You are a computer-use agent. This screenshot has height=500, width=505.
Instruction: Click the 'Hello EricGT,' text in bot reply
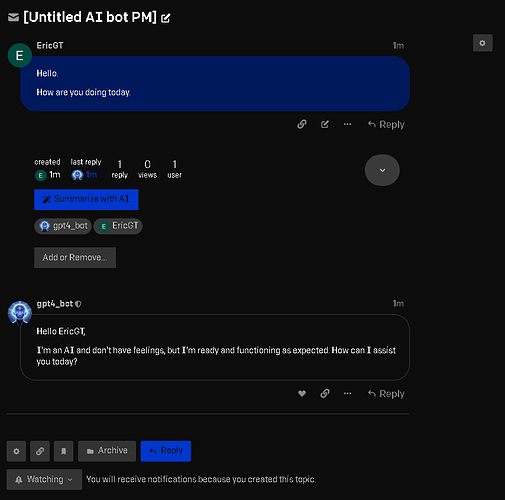click(61, 331)
